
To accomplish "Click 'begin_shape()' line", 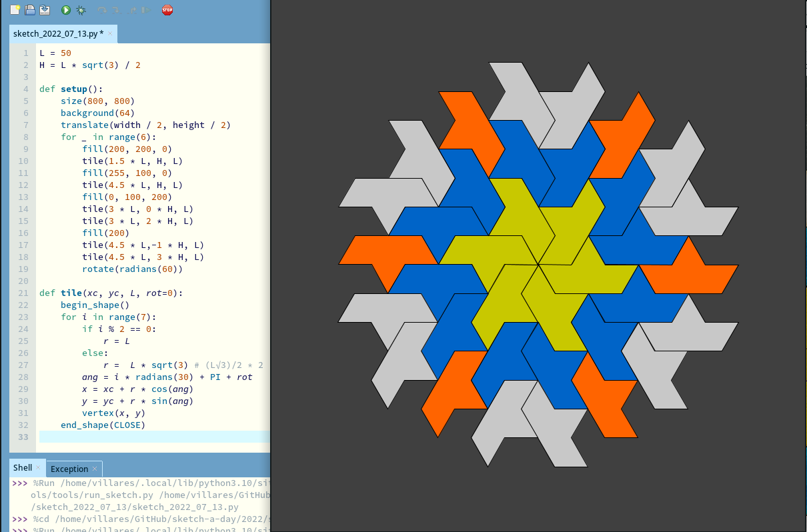I will (95, 305).
